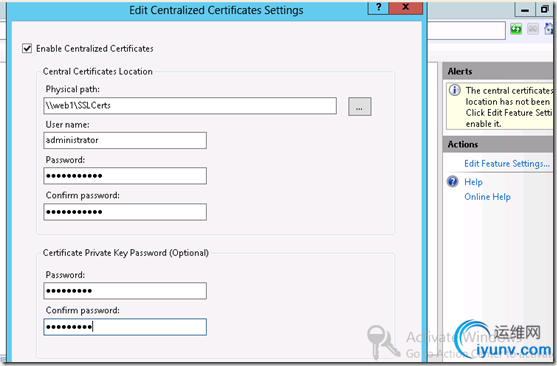Click the Alerts panel header
The height and width of the screenshot is (366, 557).
point(499,71)
